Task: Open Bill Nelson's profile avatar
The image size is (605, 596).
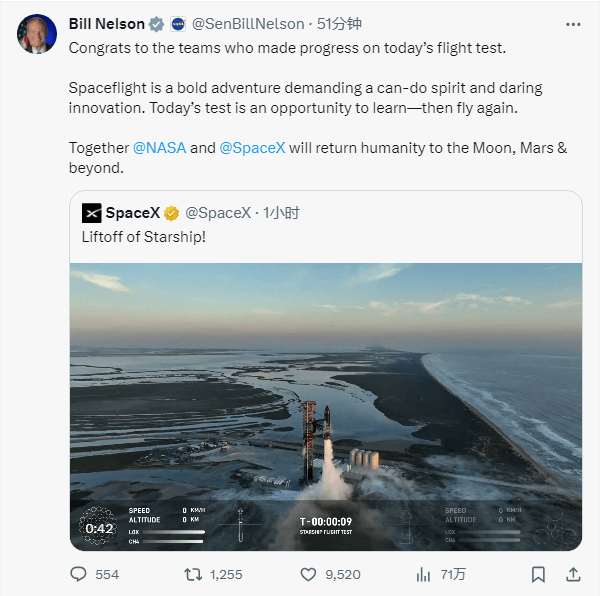Action: point(37,34)
